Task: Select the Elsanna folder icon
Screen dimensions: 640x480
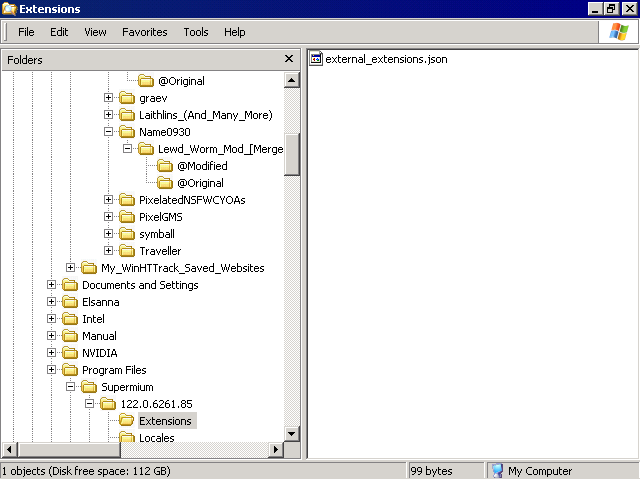Action: point(70,302)
